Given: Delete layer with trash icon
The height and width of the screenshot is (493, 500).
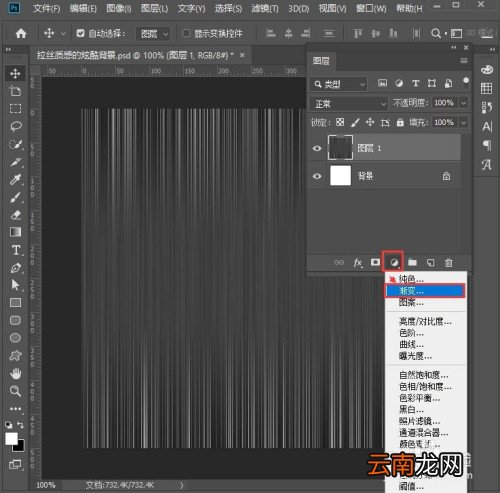Looking at the screenshot, I should (x=449, y=263).
